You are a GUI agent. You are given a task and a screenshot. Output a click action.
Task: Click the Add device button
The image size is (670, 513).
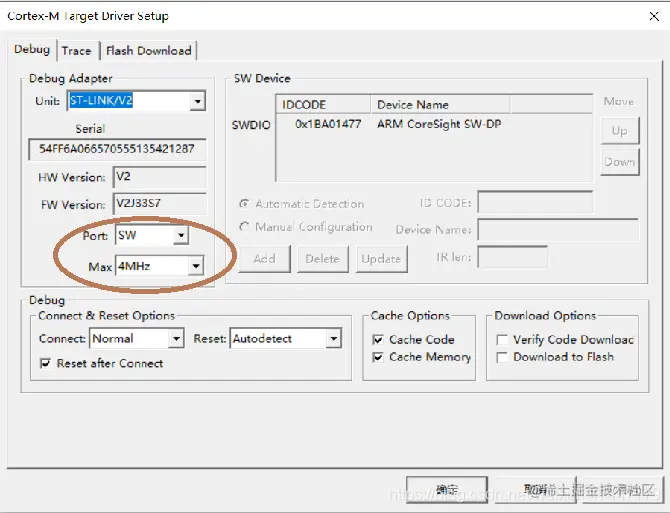tap(264, 259)
